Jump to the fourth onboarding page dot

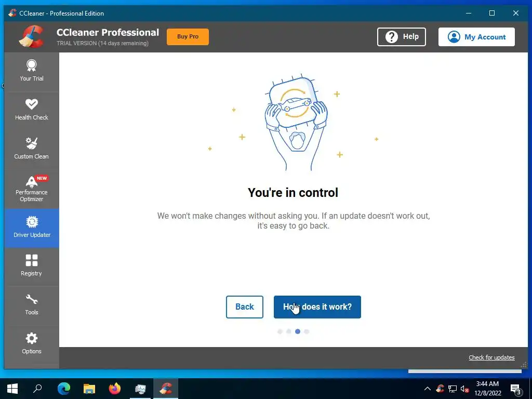coord(307,331)
